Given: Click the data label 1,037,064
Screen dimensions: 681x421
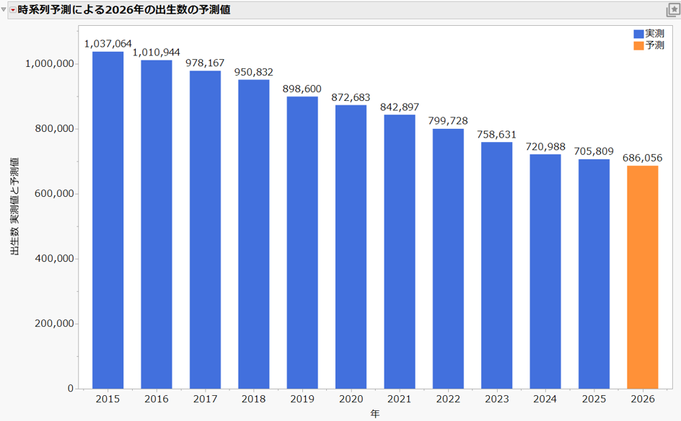Looking at the screenshot, I should tap(108, 44).
